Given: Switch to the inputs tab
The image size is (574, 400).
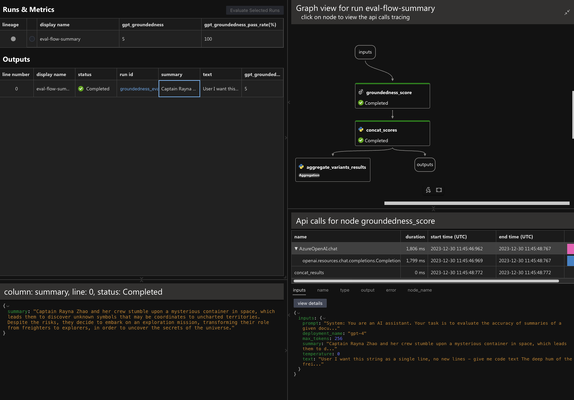Looking at the screenshot, I should pyautogui.click(x=299, y=290).
